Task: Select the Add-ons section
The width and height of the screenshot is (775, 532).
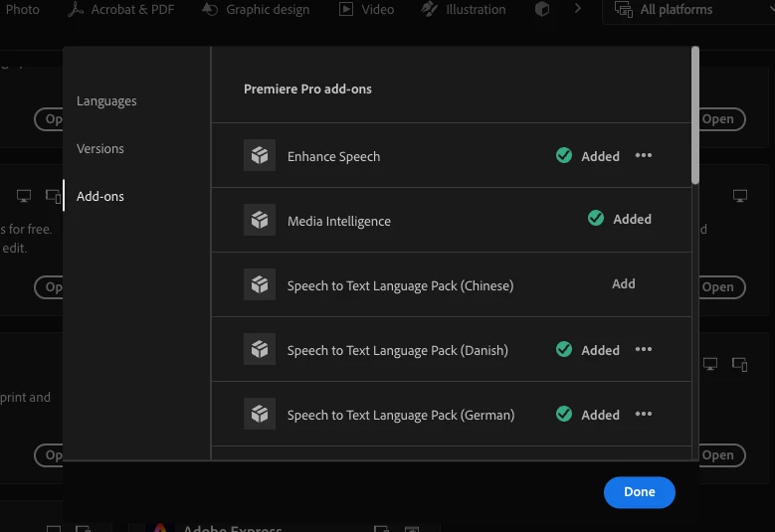Action: click(x=100, y=196)
